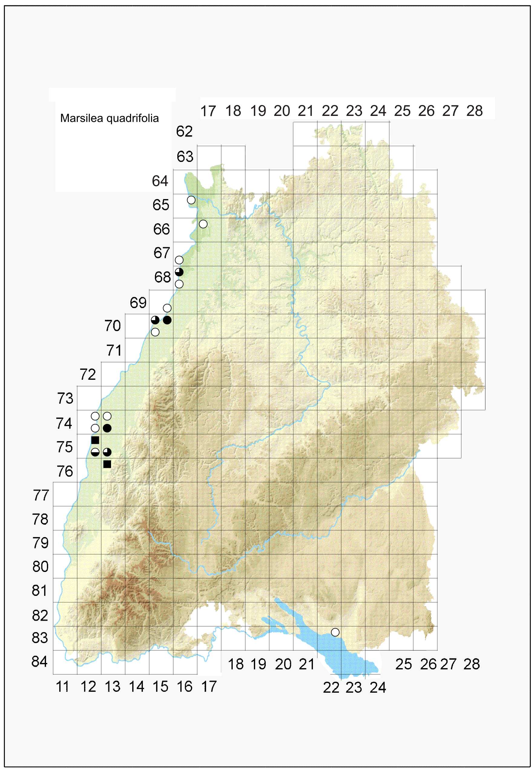This screenshot has height=768, width=532.
Task: Select the three-quarter filled circle in row 68
Action: [179, 272]
